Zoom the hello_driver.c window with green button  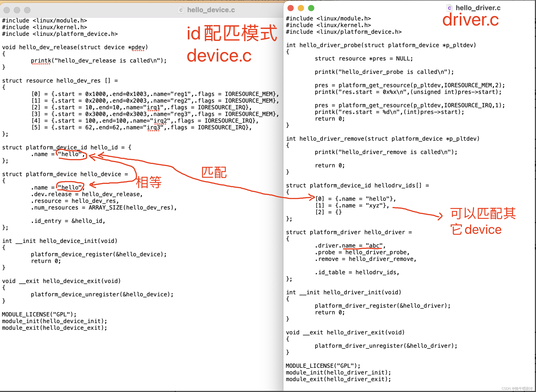click(x=311, y=8)
